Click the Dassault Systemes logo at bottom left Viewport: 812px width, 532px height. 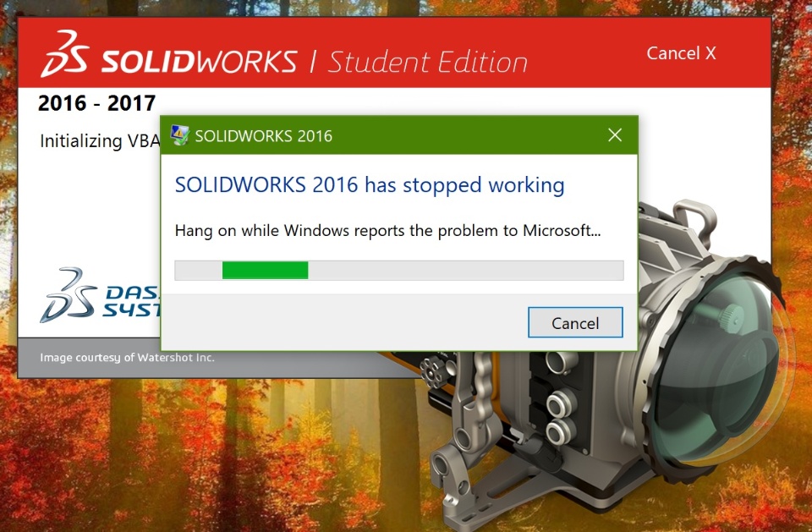(100, 295)
